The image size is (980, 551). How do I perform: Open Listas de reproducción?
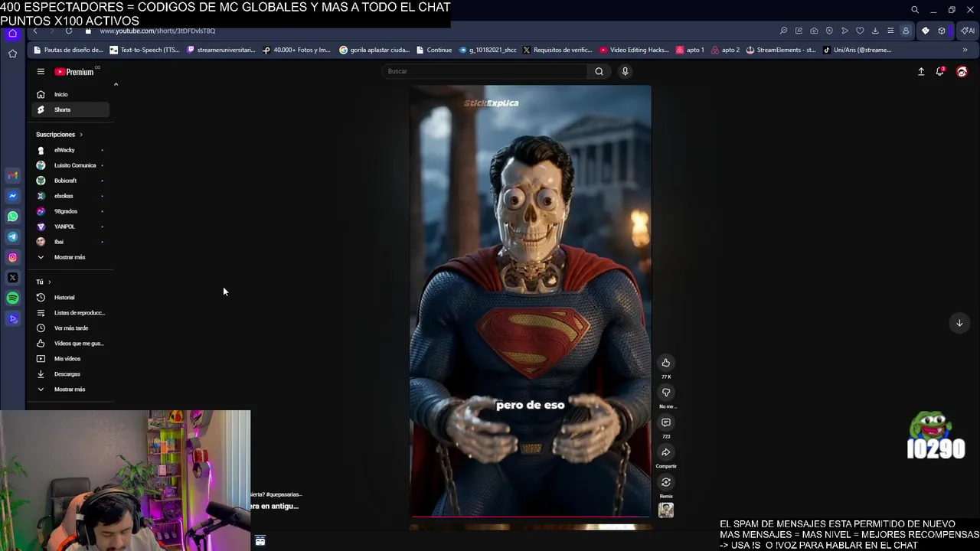[x=70, y=312]
